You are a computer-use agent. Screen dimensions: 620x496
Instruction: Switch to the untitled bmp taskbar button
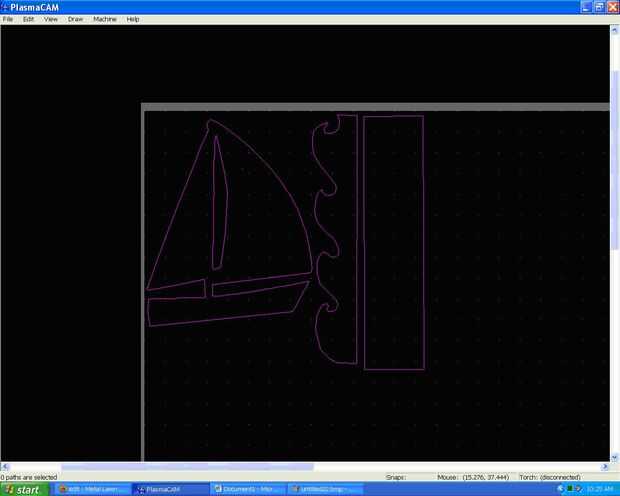coord(326,489)
